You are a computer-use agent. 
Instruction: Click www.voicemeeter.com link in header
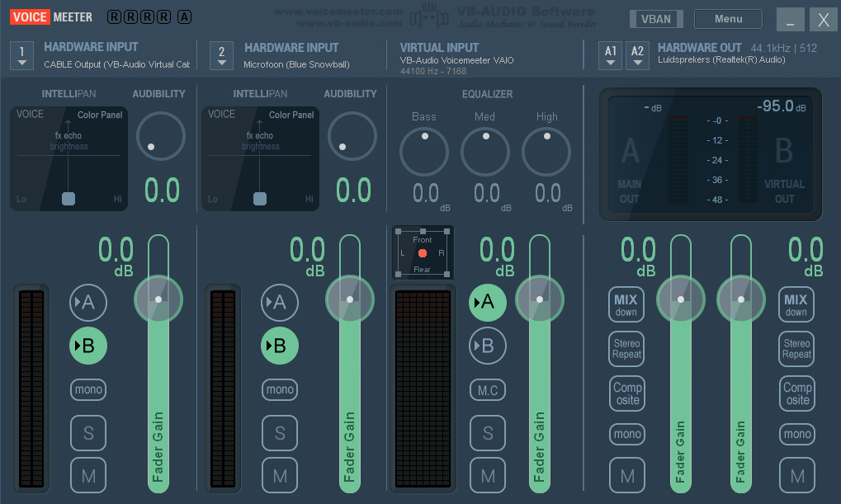[338, 12]
